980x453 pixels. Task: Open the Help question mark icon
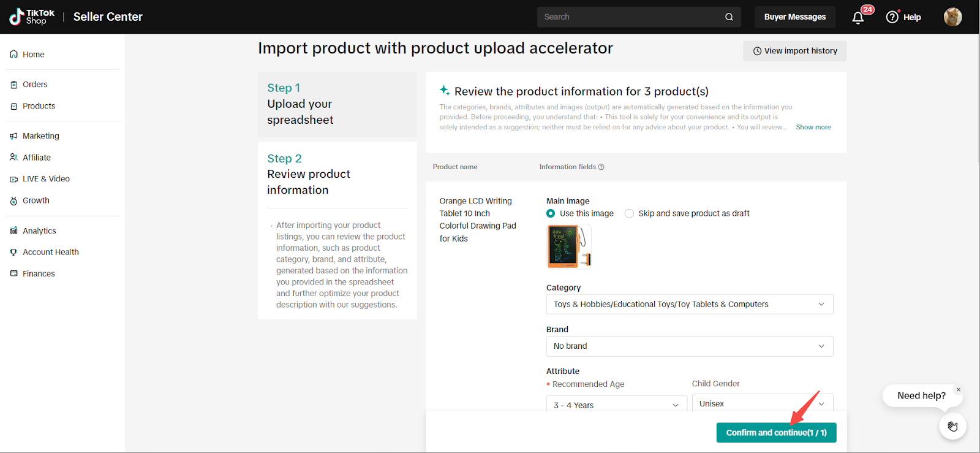(892, 17)
